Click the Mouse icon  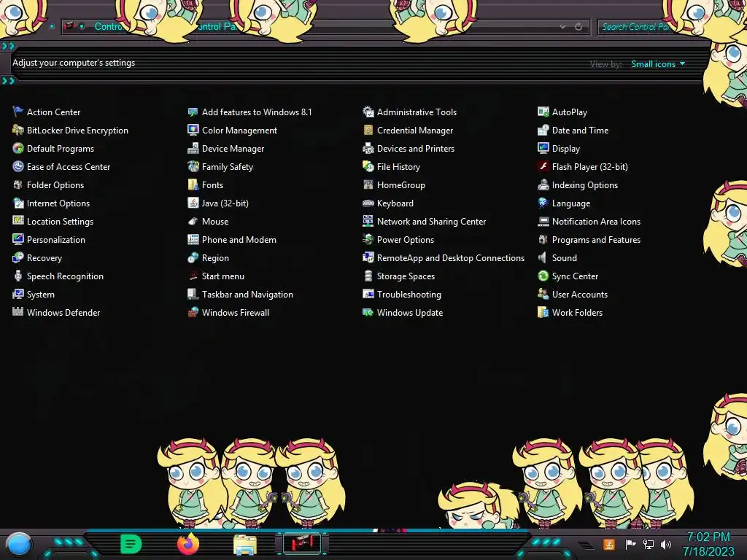(193, 222)
